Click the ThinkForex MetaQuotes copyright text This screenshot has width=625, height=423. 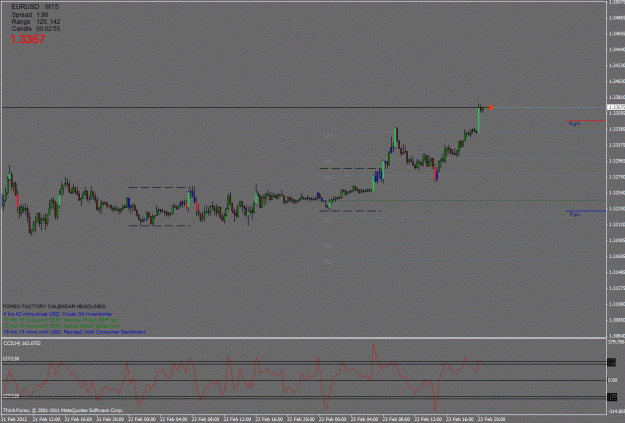63,410
